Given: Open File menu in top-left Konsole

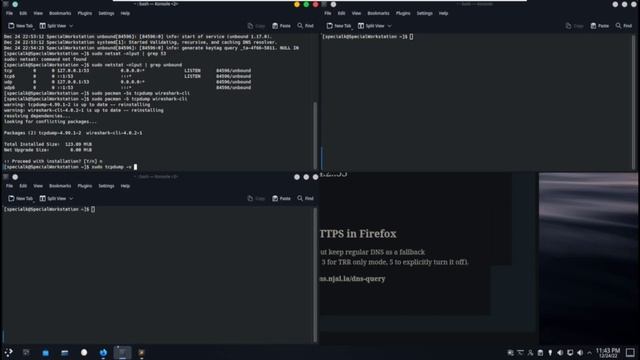Looking at the screenshot, I should [9, 13].
